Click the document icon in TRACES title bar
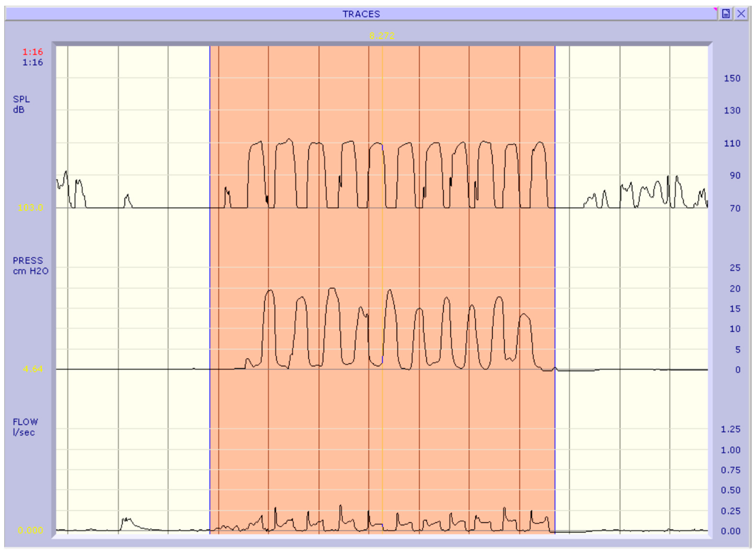The image size is (756, 553). pyautogui.click(x=726, y=14)
